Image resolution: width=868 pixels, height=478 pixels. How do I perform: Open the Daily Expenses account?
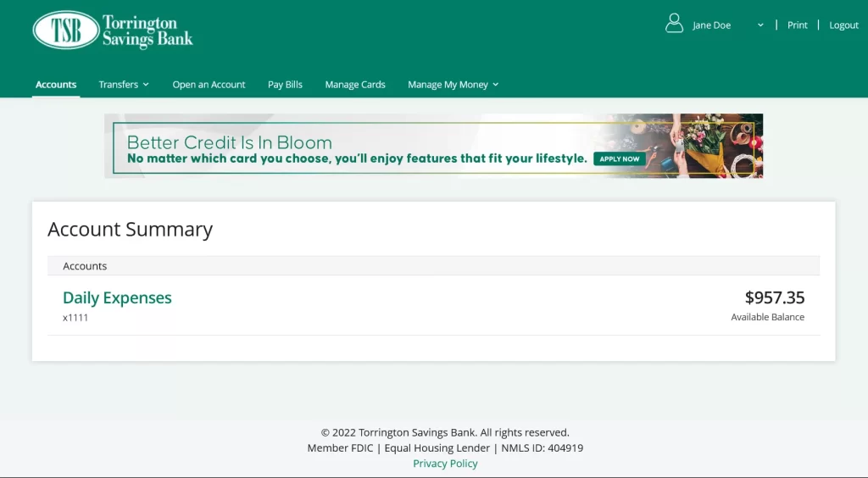[x=117, y=297]
